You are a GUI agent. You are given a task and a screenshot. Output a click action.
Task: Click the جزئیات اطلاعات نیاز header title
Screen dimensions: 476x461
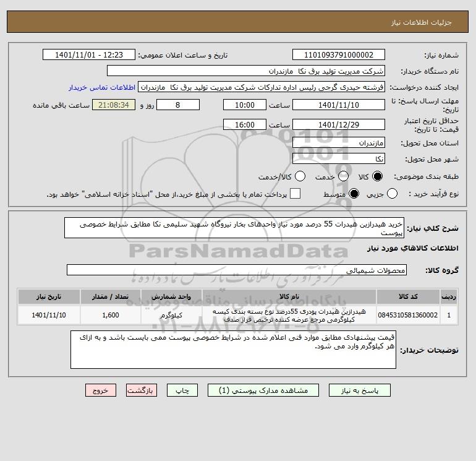coord(422,22)
